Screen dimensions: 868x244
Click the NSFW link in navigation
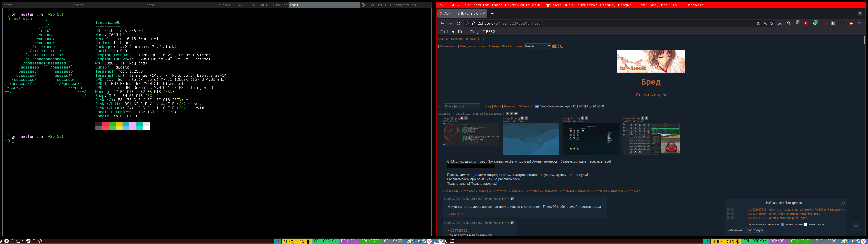click(x=503, y=46)
